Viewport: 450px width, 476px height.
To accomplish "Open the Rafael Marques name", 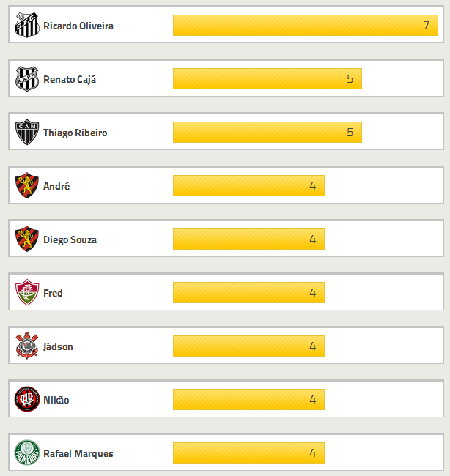I will (x=78, y=453).
